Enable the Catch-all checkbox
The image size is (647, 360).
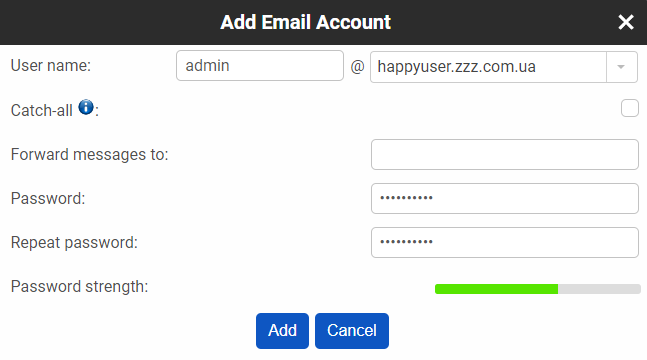click(x=630, y=108)
